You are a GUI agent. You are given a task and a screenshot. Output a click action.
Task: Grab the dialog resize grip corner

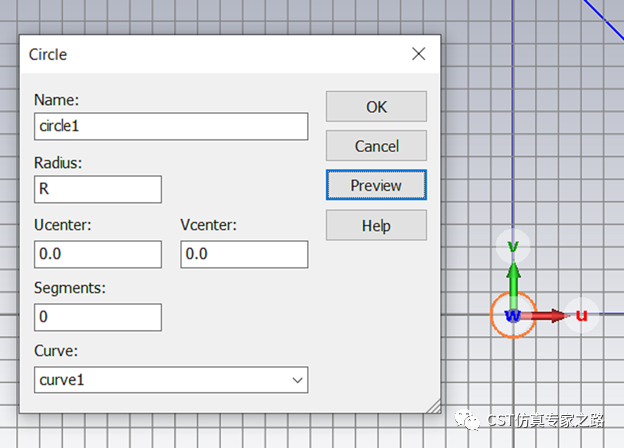point(434,406)
